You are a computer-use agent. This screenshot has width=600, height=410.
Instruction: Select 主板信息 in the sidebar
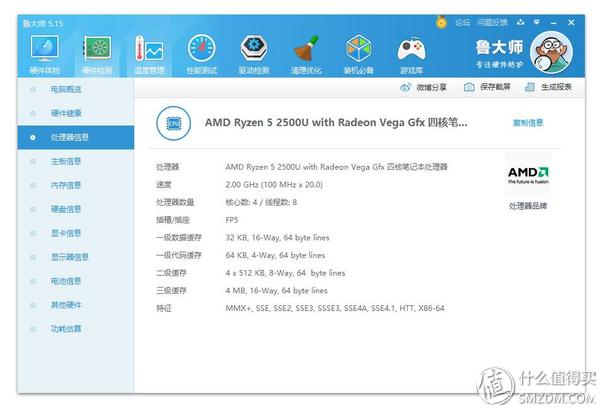pos(76,162)
